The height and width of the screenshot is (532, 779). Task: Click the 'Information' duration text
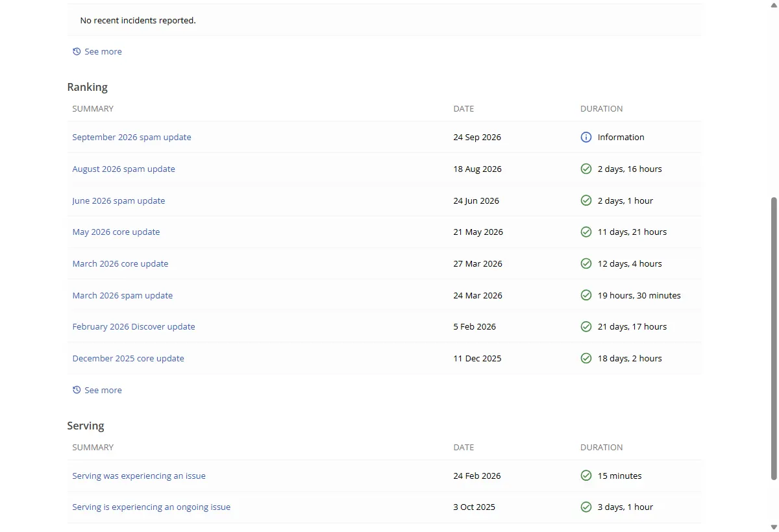pyautogui.click(x=621, y=137)
